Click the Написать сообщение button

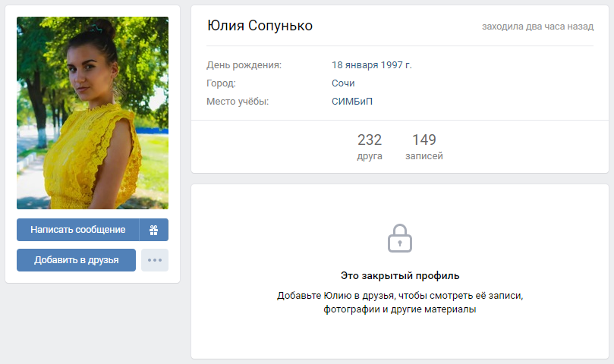[x=78, y=230]
